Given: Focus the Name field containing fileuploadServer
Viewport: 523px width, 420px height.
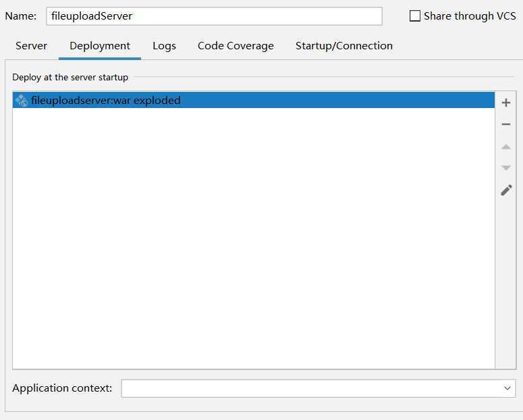Looking at the screenshot, I should click(x=214, y=16).
